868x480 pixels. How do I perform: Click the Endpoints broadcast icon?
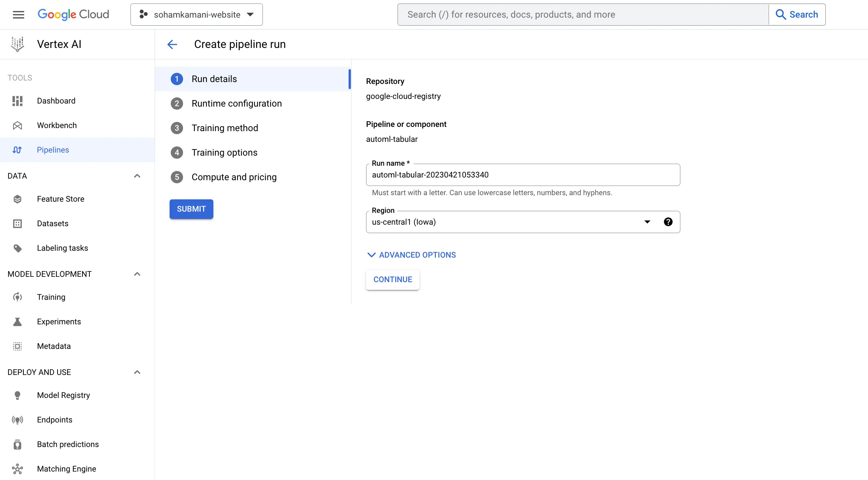pos(18,420)
